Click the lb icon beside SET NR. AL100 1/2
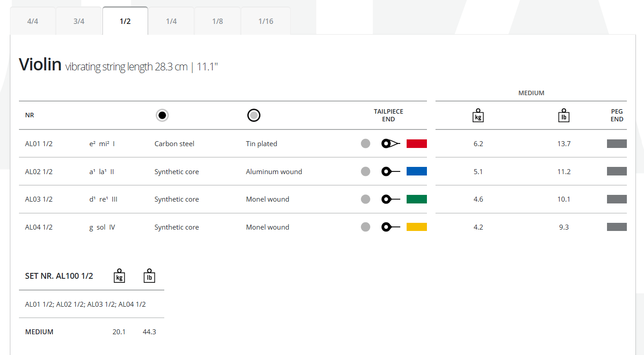This screenshot has height=355, width=644. (x=149, y=276)
